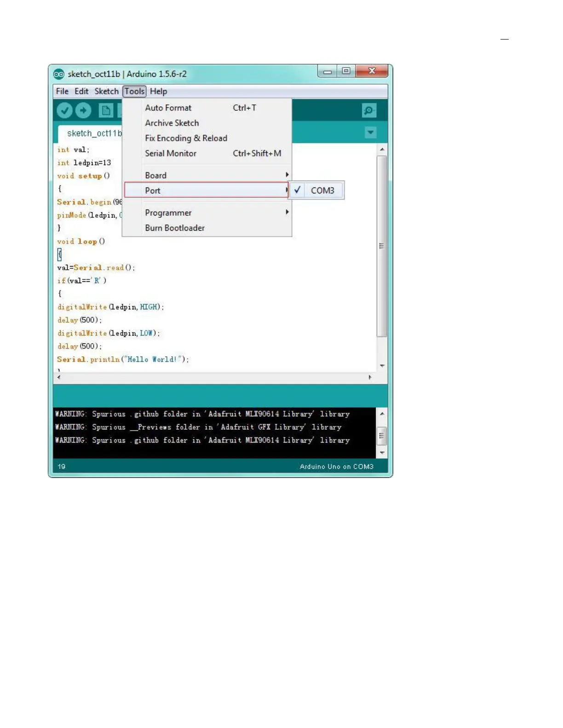Open the Programmer menu entry

pos(207,213)
